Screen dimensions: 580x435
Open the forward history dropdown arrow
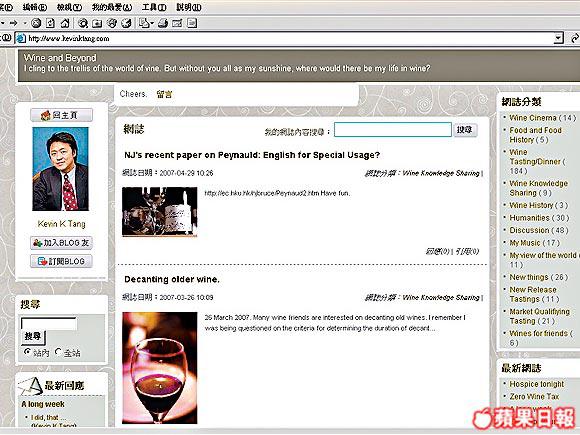[x=25, y=23]
